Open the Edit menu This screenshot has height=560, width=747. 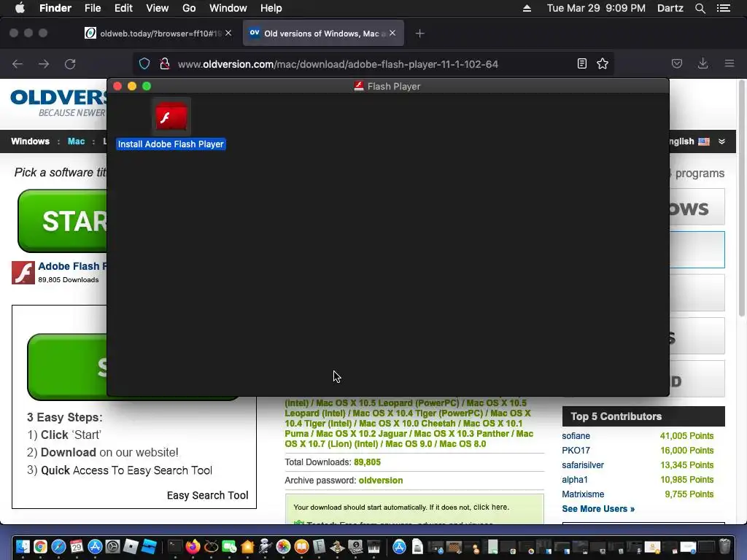click(x=123, y=8)
